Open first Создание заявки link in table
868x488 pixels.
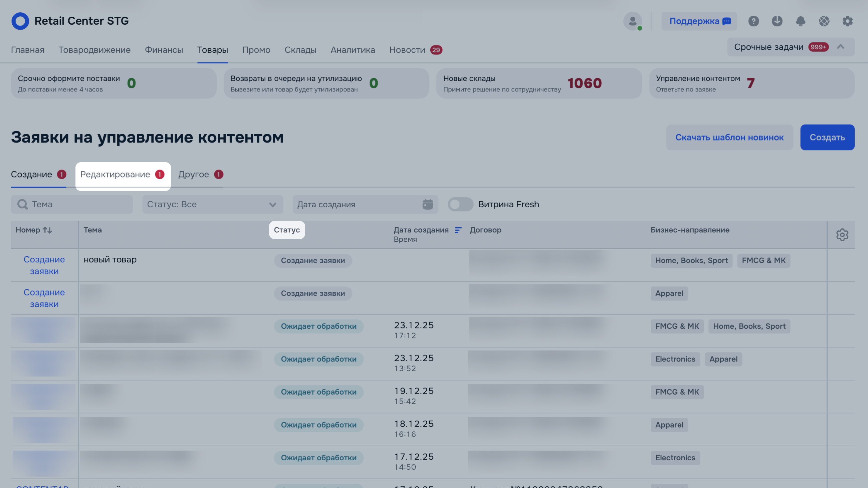44,265
